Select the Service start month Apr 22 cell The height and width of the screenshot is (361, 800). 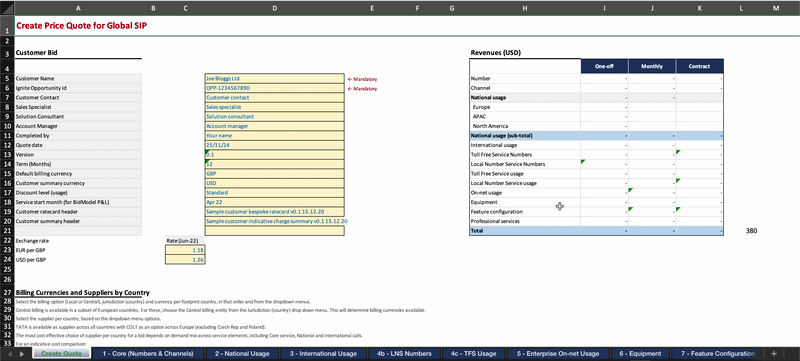274,202
